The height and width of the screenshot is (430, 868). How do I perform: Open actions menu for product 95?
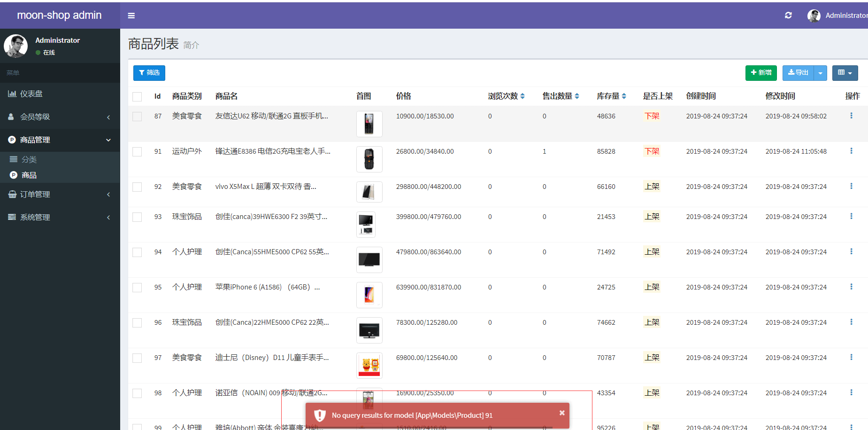click(x=851, y=287)
